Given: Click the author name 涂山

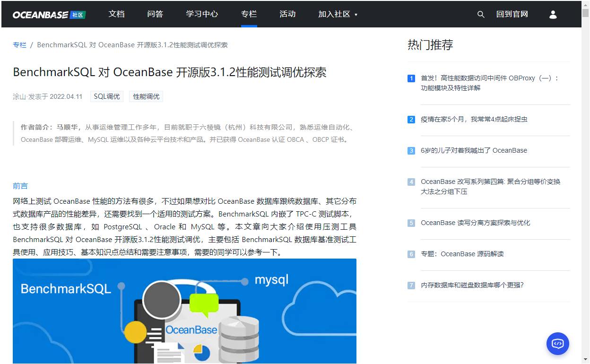Looking at the screenshot, I should (x=19, y=97).
